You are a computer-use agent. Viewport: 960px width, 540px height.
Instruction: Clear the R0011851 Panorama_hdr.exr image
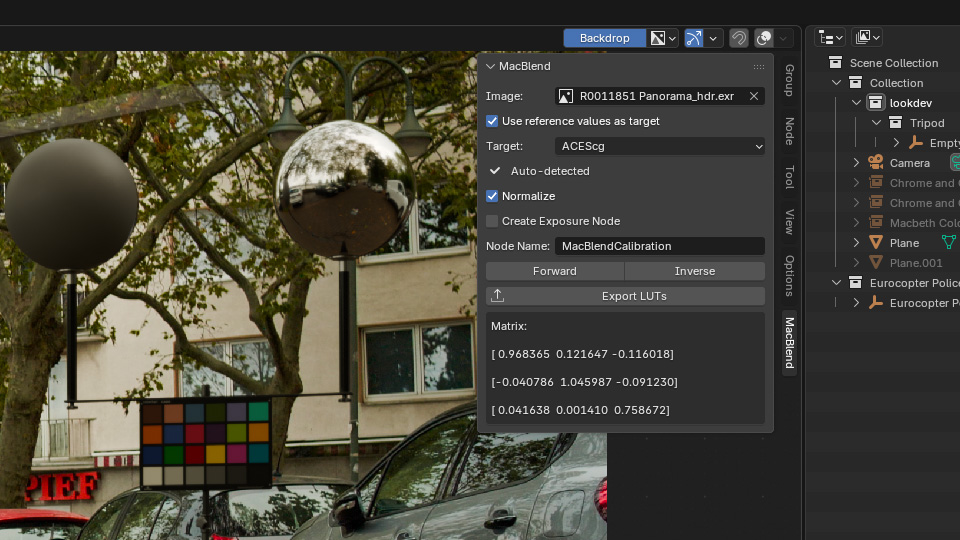point(754,96)
